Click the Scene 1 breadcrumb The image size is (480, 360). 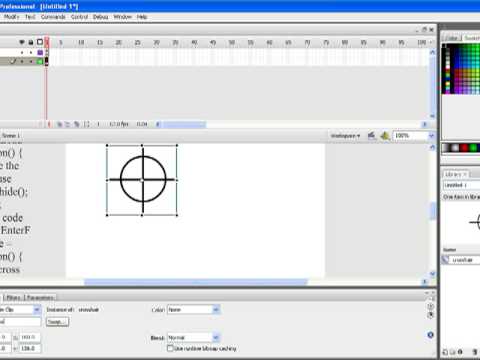pos(11,136)
